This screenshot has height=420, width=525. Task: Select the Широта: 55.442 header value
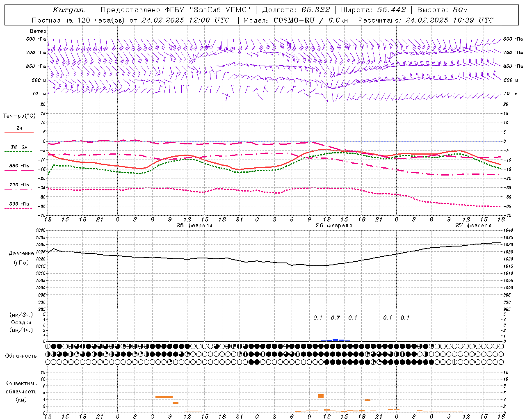374,10
